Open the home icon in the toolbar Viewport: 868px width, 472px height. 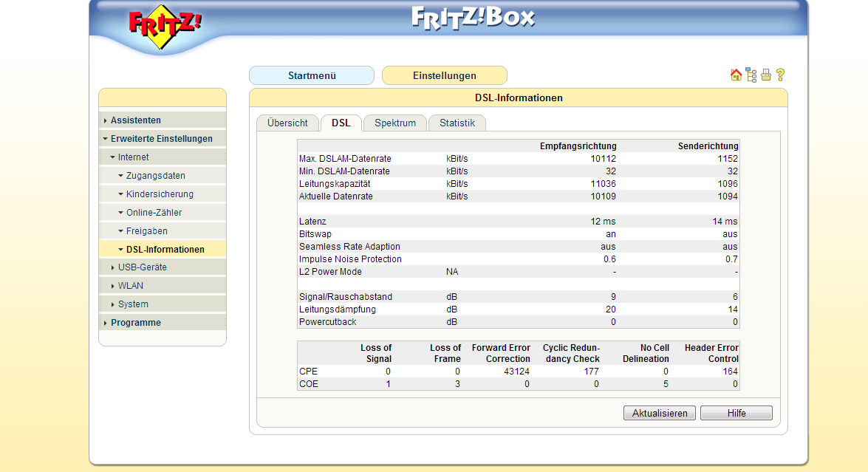(x=736, y=75)
